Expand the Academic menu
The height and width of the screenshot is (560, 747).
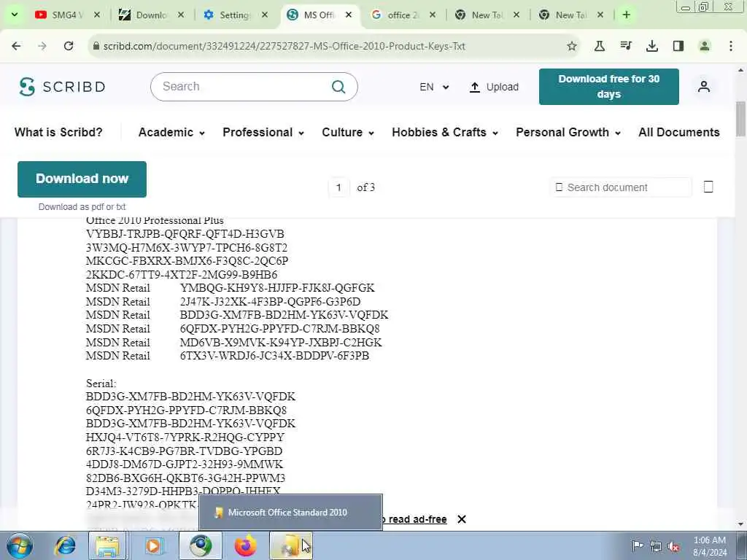[171, 133]
